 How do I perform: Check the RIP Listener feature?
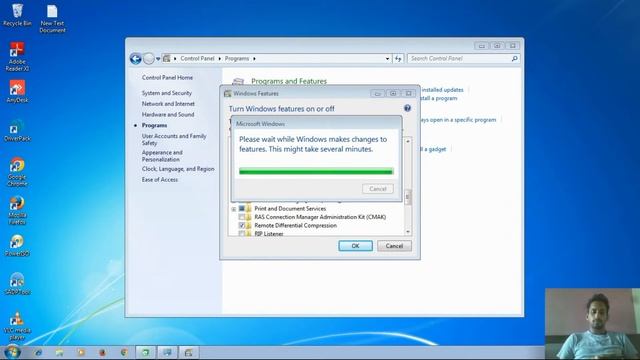pyautogui.click(x=242, y=233)
